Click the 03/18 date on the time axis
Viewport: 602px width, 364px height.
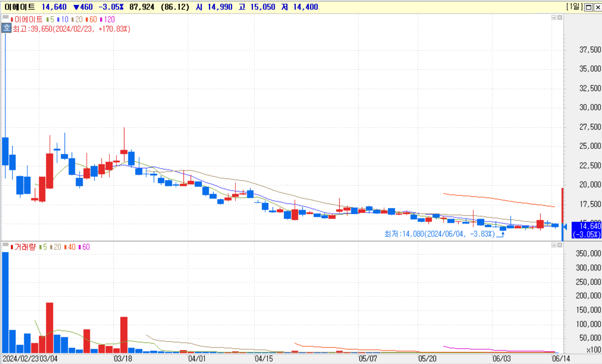123,359
